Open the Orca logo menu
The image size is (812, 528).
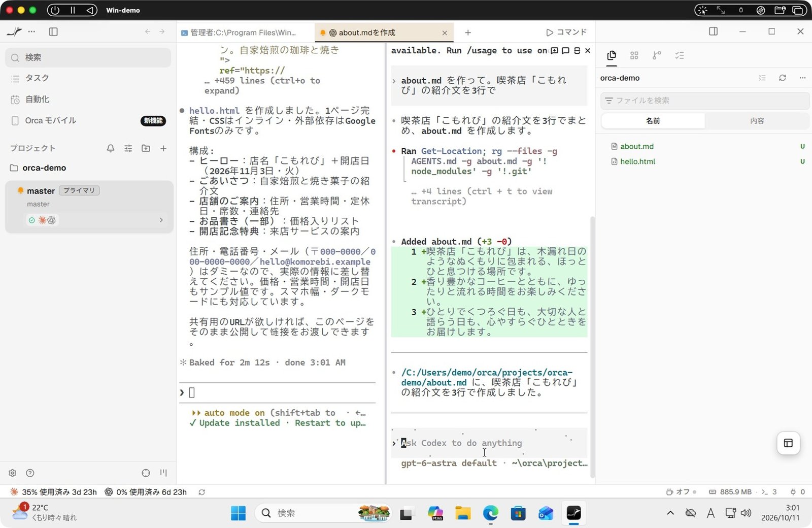pos(14,31)
